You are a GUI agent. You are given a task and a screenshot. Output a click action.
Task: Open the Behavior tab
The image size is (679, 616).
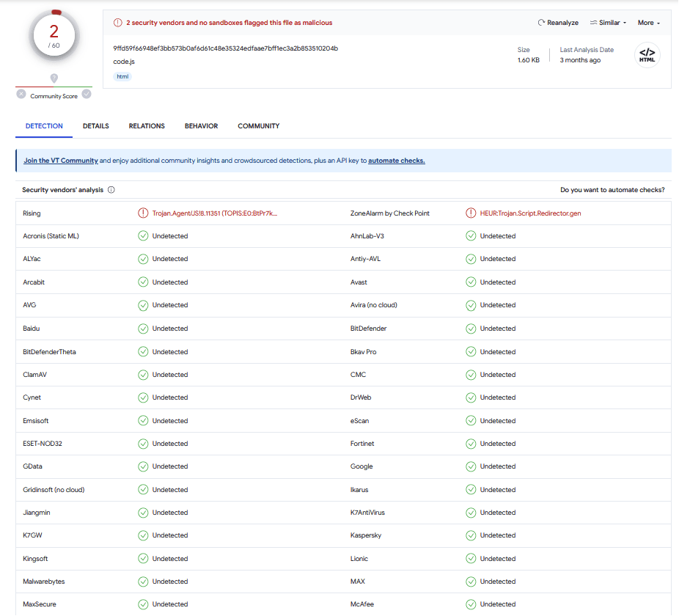201,126
